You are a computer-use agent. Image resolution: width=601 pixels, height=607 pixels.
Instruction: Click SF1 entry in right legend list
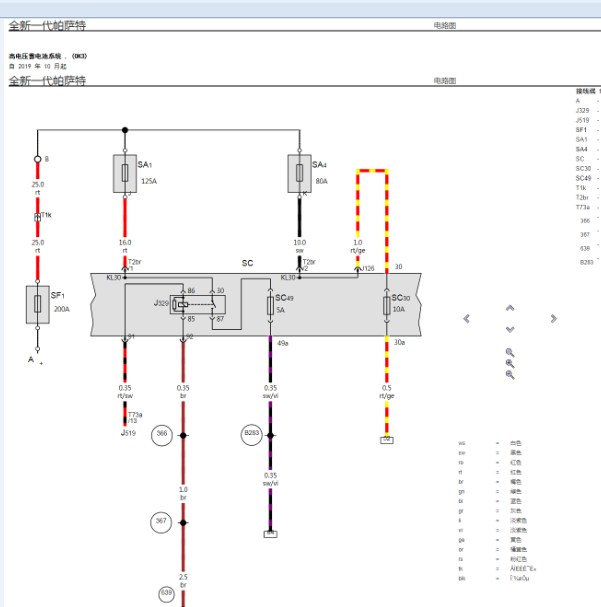pos(581,130)
